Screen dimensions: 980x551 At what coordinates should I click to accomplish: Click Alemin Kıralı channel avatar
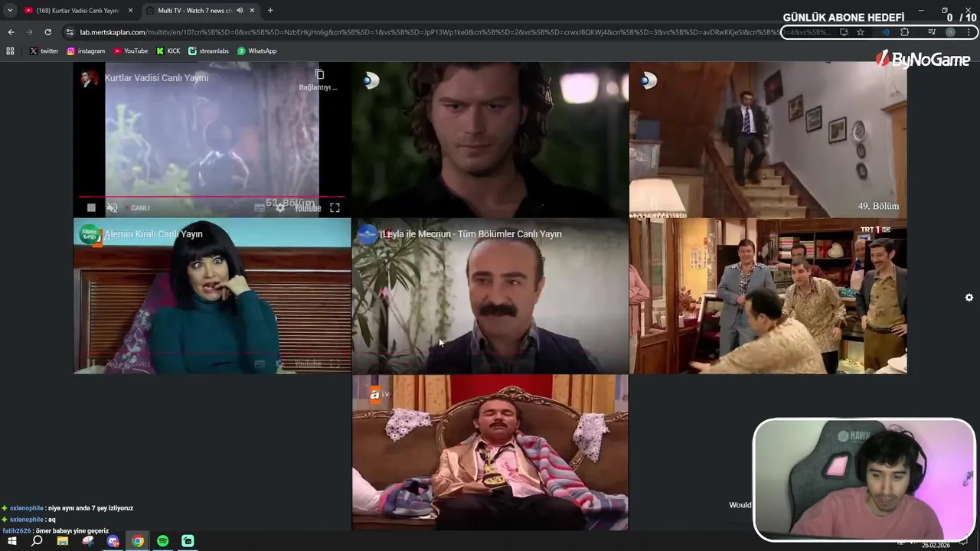90,234
